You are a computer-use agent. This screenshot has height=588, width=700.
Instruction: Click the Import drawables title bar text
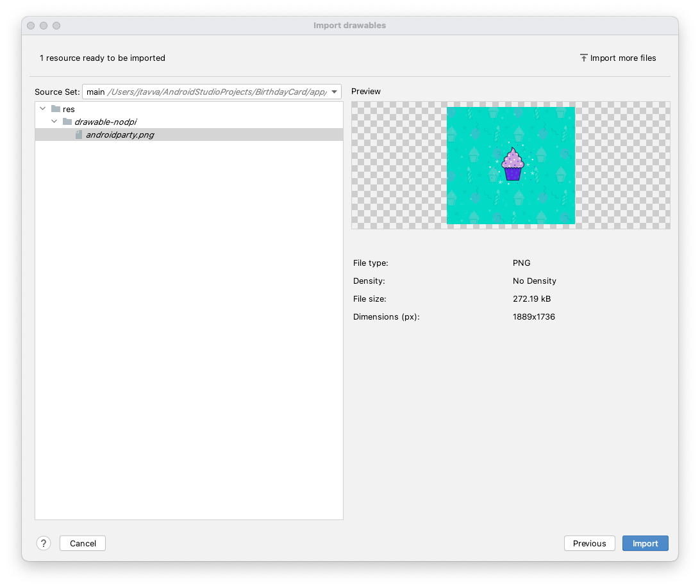pos(349,26)
